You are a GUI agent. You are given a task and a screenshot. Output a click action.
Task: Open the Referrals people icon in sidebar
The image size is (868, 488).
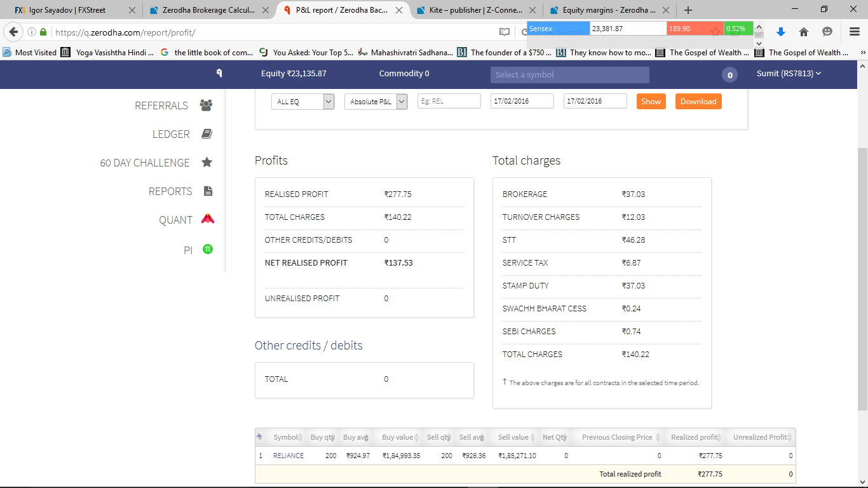(206, 105)
